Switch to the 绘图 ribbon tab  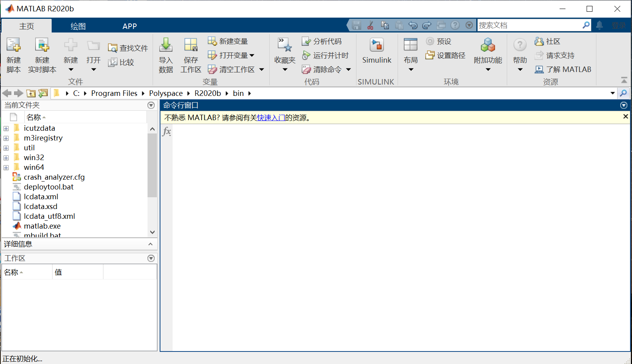tap(77, 26)
